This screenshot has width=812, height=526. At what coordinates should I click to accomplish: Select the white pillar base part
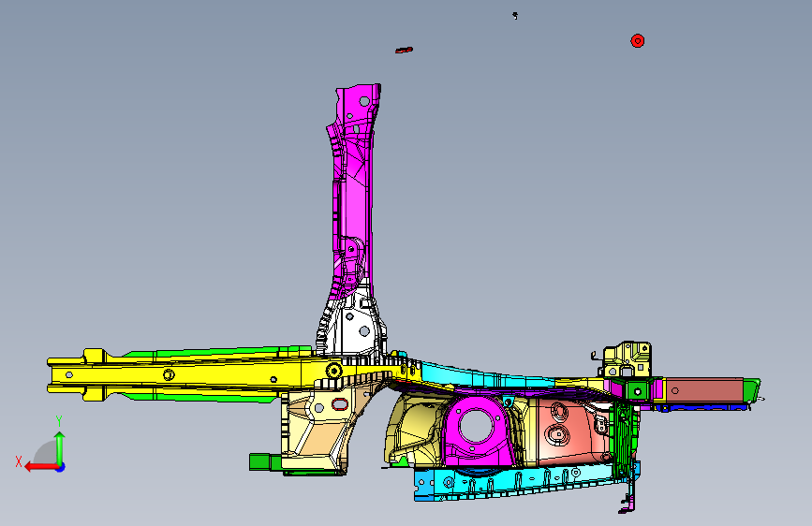click(x=353, y=324)
